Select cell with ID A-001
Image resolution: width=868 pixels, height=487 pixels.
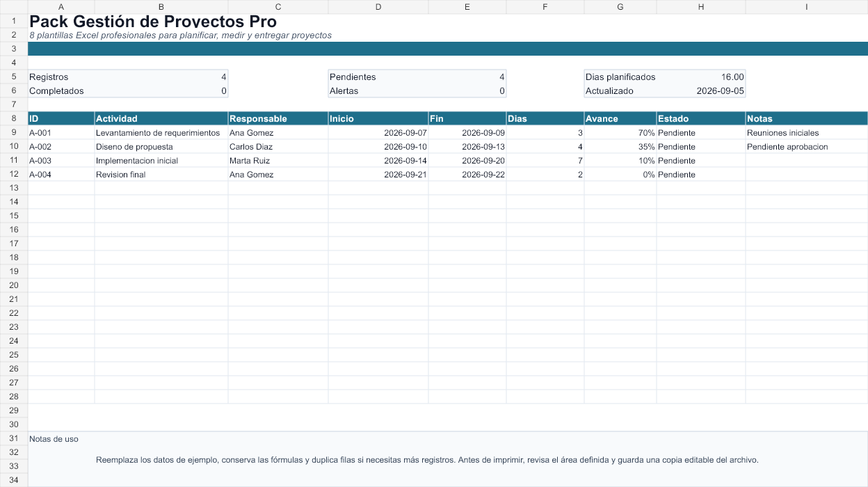[x=61, y=132]
